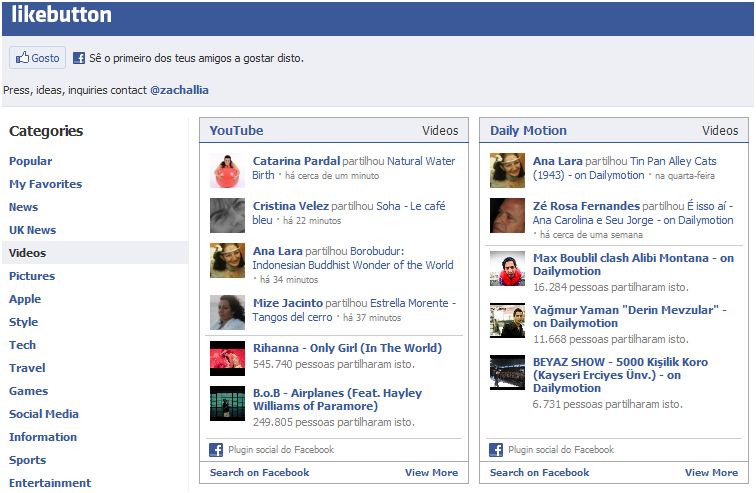
Task: Open Ana Lara's name in Daily Motion panel
Action: click(558, 161)
